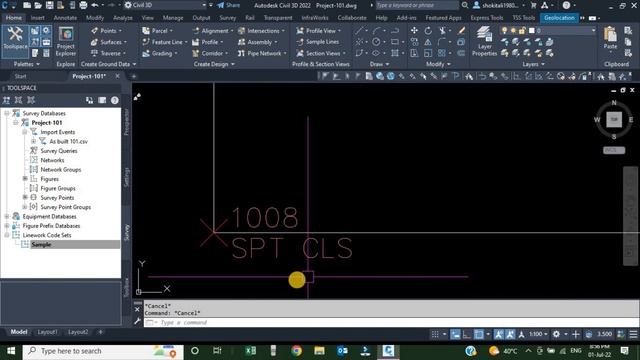Image resolution: width=640 pixels, height=360 pixels.
Task: Open the Search magnifier in title bar
Action: 465,5
